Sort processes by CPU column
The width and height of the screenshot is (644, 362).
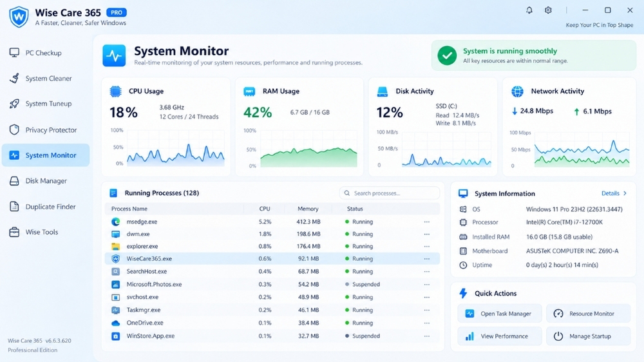265,209
